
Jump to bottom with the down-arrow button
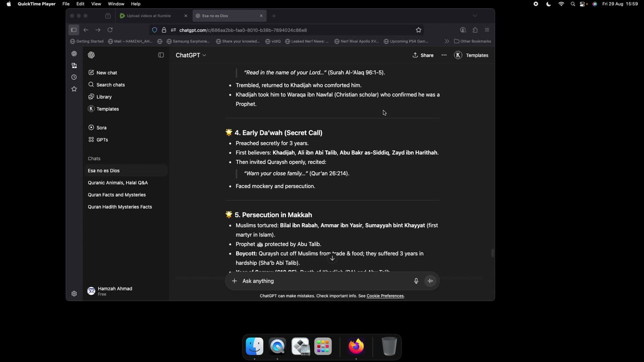click(x=332, y=258)
